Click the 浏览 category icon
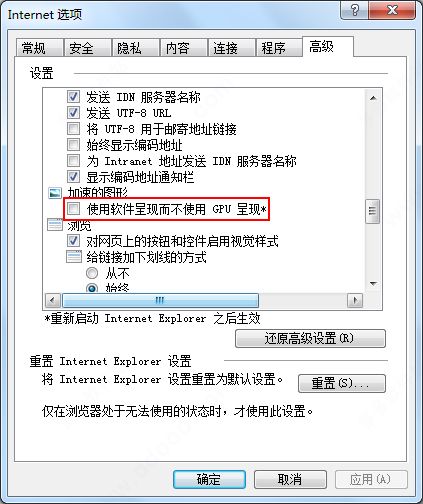 pyautogui.click(x=55, y=225)
